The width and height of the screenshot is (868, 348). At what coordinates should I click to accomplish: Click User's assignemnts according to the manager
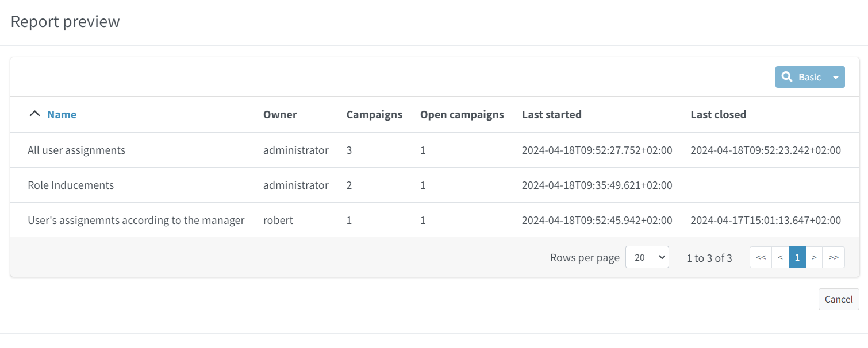pos(136,221)
